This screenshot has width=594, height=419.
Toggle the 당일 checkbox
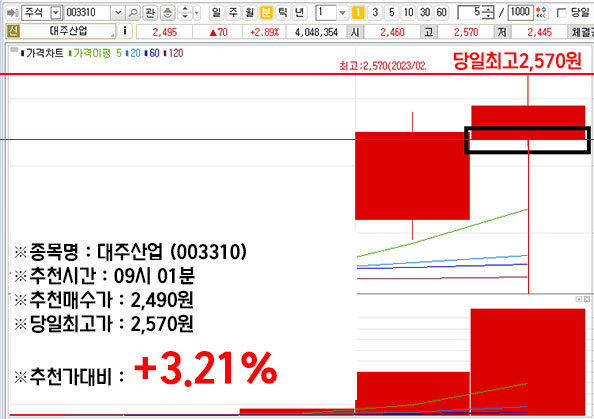(561, 13)
